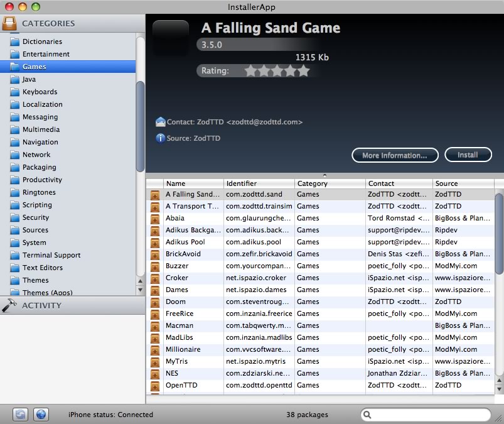Select the Packaging category
The height and width of the screenshot is (424, 504).
tap(68, 167)
